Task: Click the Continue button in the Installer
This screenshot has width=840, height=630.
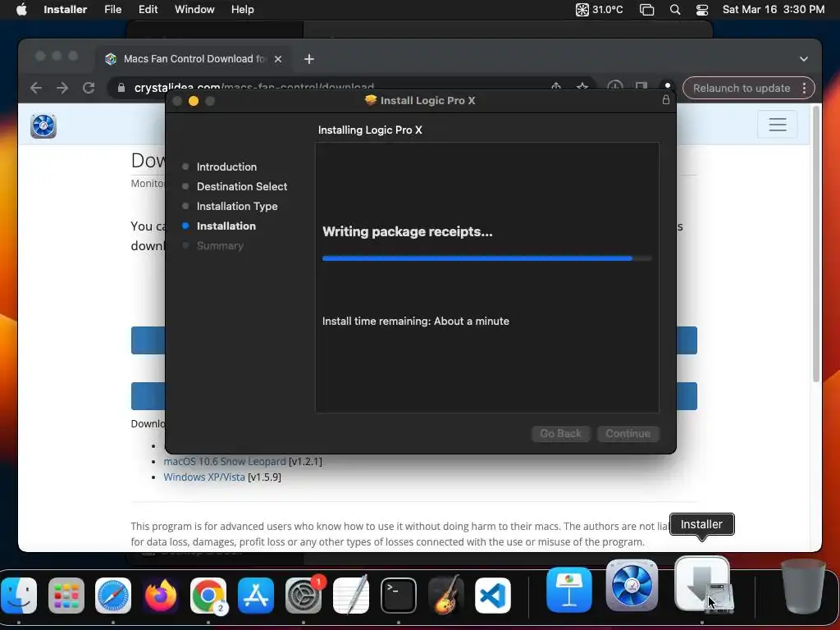Action: pyautogui.click(x=628, y=433)
